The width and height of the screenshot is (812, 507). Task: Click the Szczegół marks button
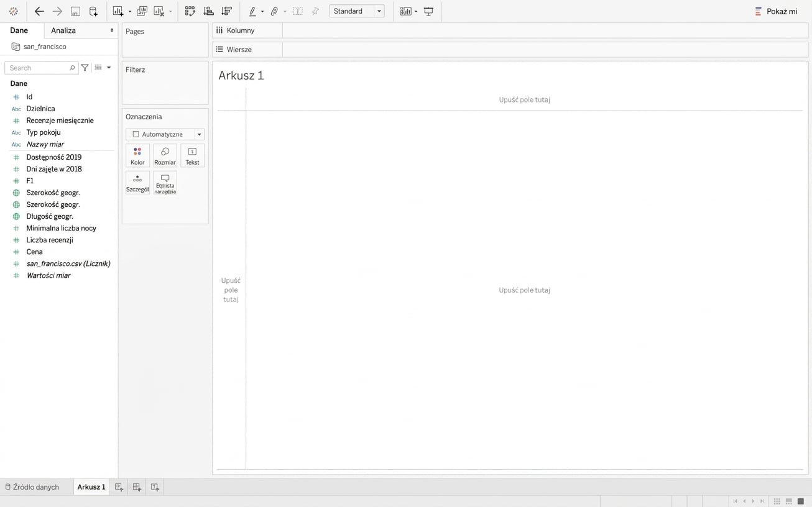click(x=137, y=183)
